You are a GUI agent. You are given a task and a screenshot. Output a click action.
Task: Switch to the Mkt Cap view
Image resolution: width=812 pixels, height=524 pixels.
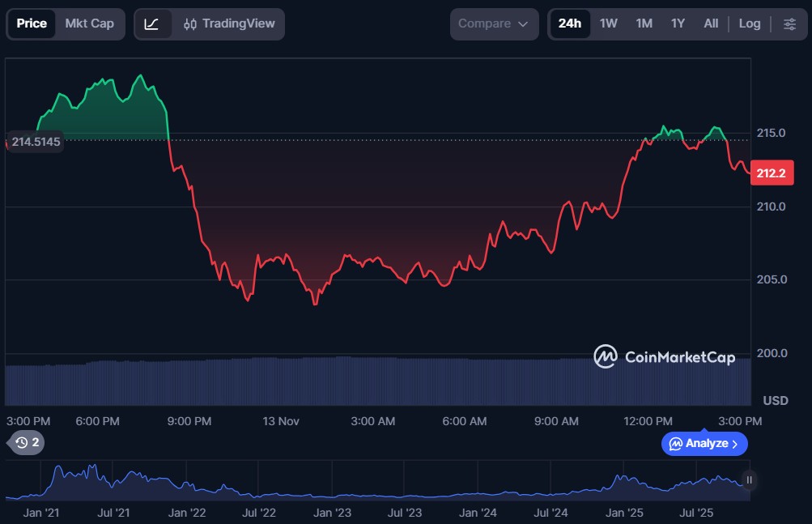90,23
